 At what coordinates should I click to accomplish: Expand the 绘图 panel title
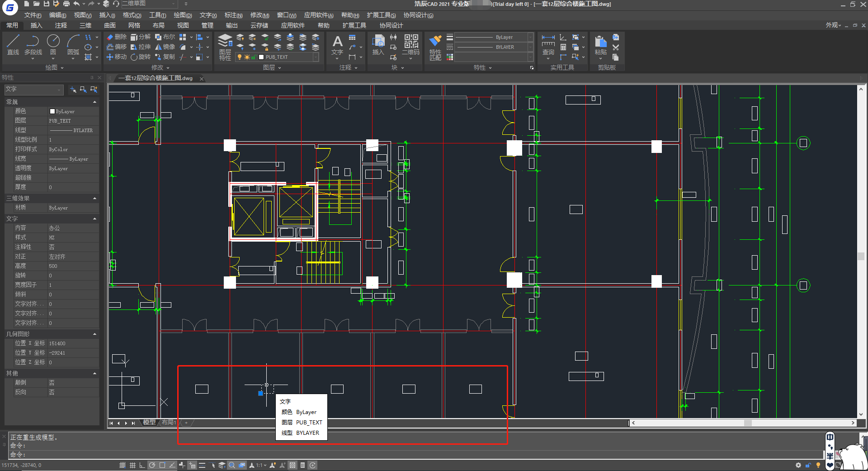54,67
